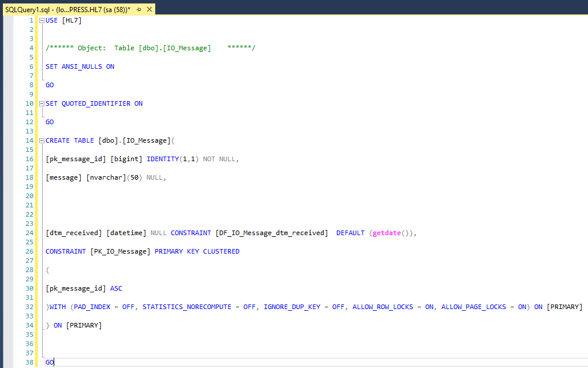Click the final GO on line 38

click(x=50, y=362)
